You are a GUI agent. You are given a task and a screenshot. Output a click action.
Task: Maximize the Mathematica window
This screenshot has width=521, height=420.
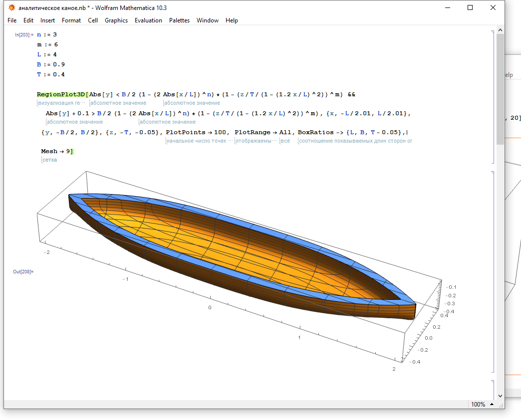[x=470, y=8]
